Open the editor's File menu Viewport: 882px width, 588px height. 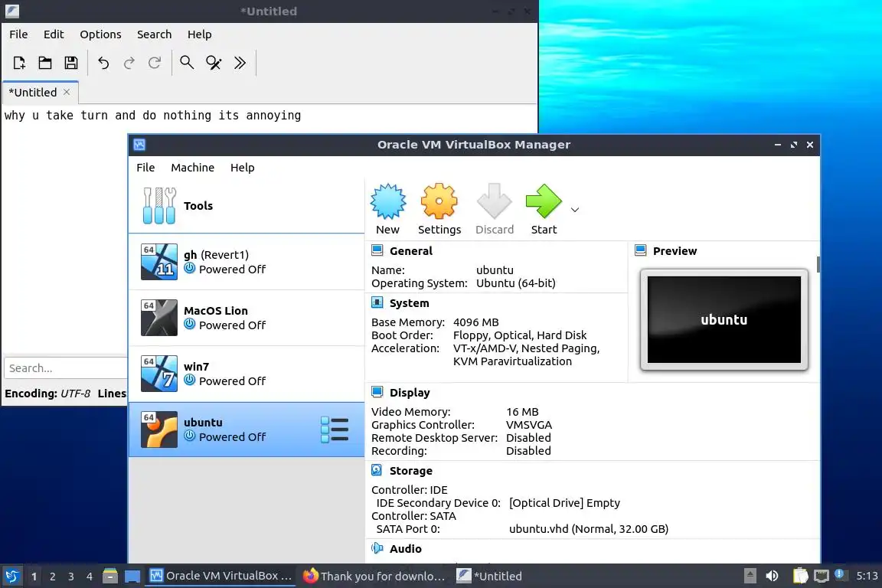pyautogui.click(x=18, y=34)
